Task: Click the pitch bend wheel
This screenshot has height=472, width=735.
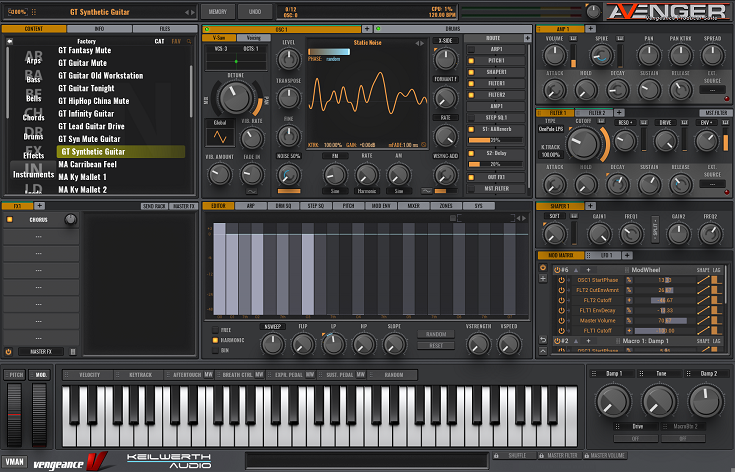Action: 14,415
